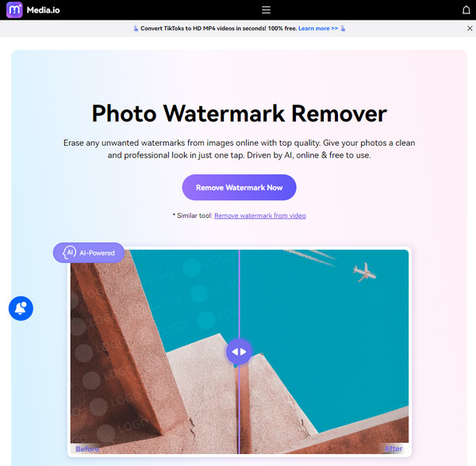This screenshot has height=466, width=476.
Task: Follow the 'Learn more >>' banner link
Action: [317, 28]
